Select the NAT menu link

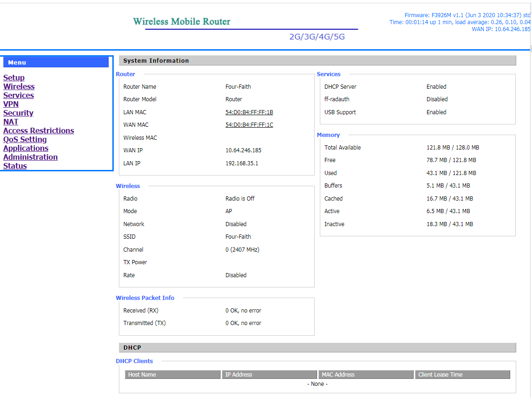(11, 122)
